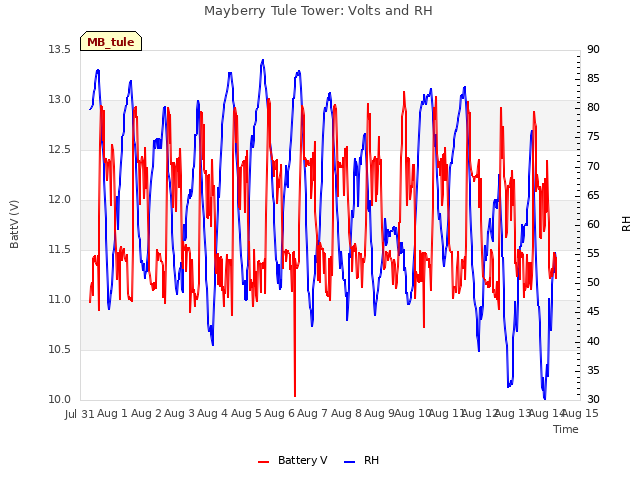Click the 12.5 left axis tick label
This screenshot has height=480, width=640.
tap(59, 149)
